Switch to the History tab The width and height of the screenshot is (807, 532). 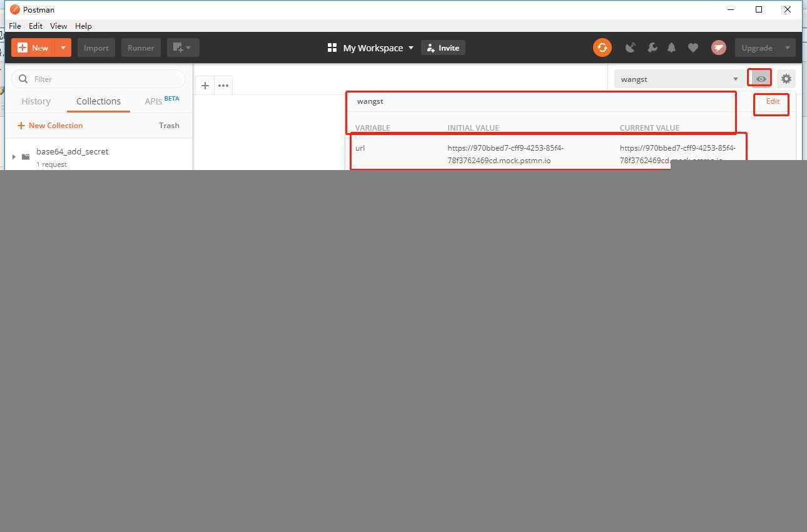pos(36,101)
